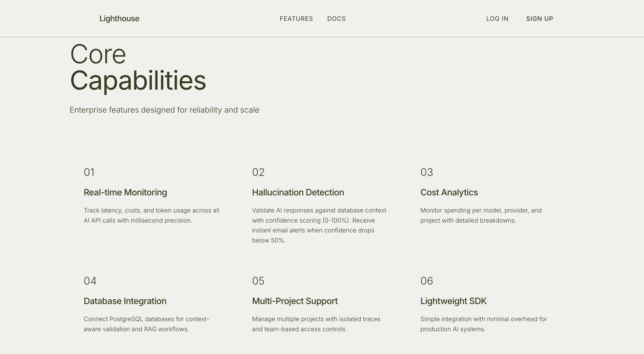Click the Lightweight SDK title
Screen dimensions: 644x354
pos(453,301)
